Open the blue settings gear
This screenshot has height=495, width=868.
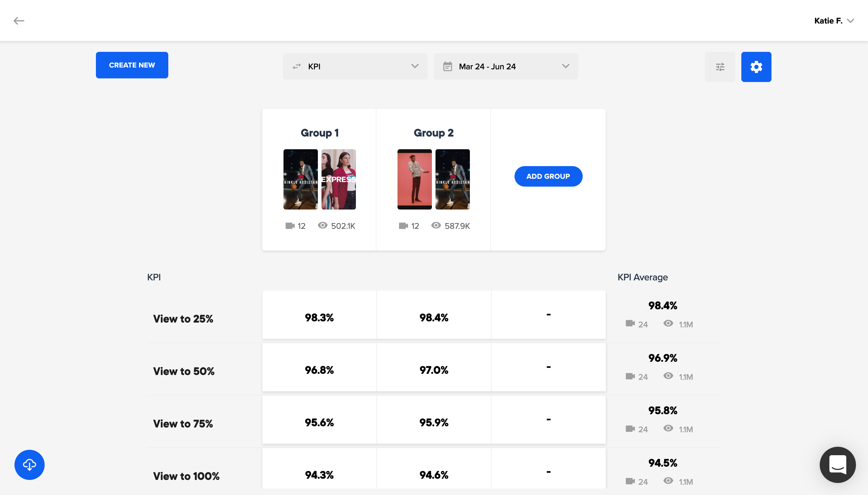tap(756, 67)
